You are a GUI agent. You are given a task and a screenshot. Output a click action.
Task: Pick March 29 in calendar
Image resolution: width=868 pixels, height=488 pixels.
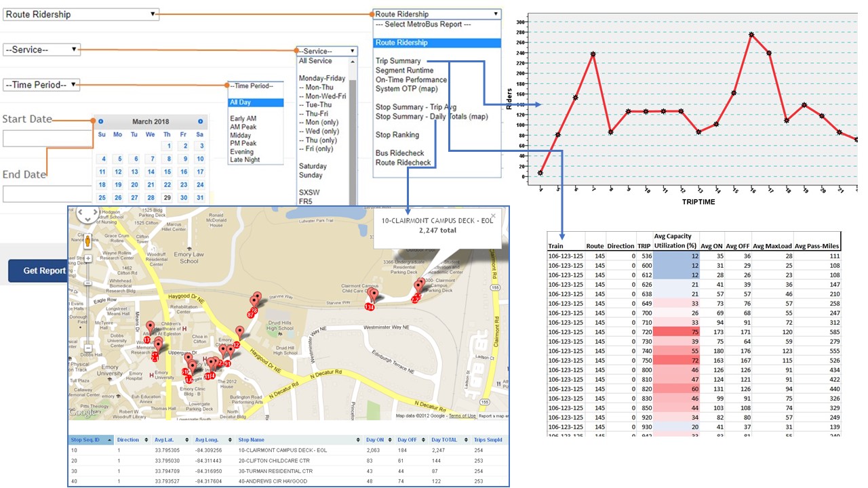(x=167, y=198)
